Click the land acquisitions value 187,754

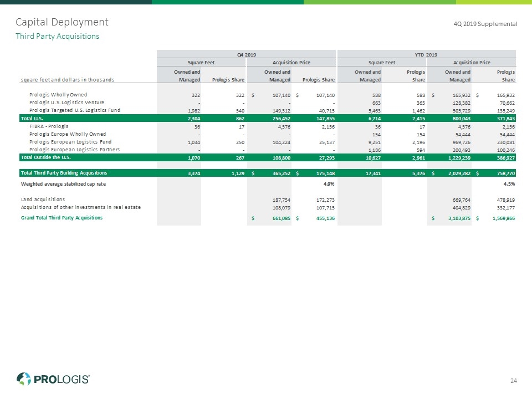(282, 200)
